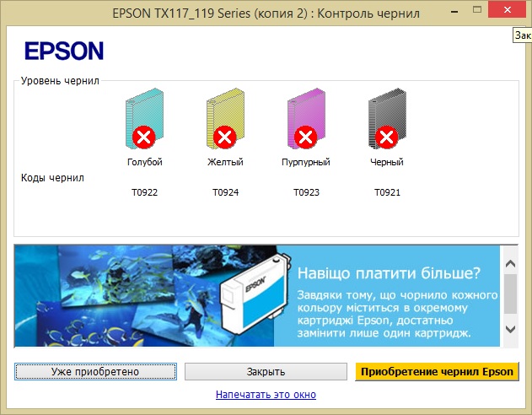Viewport: 532px width, 415px height.
Task: Click the Уровень чернил group title
Action: pos(60,81)
